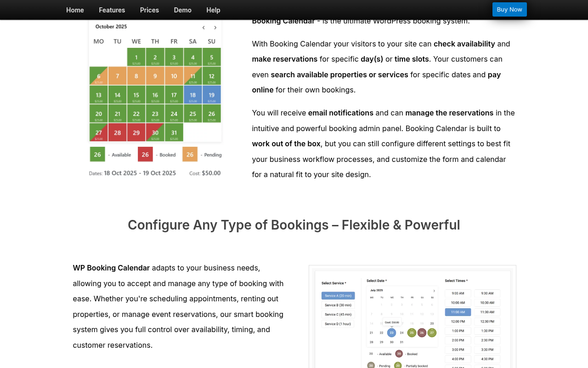Viewport: 588px width, 368px height.
Task: Click the next arrow in July 2025 calendar
Action: point(434,290)
